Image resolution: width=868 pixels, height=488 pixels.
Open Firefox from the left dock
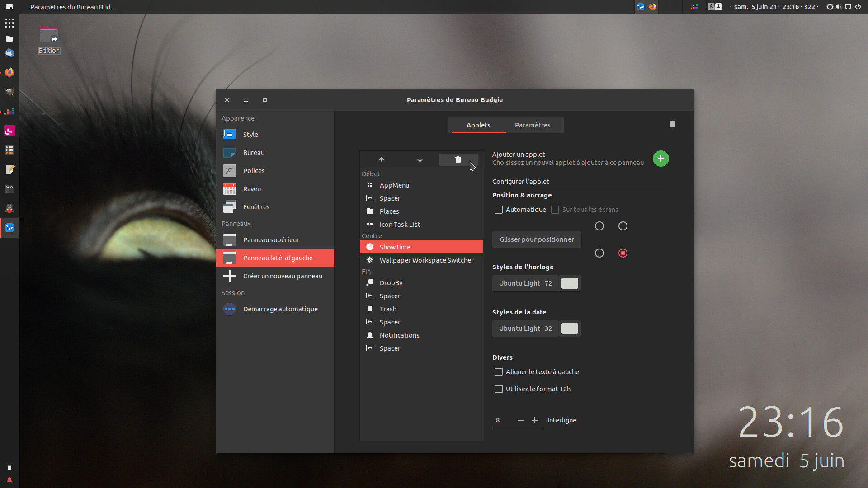click(x=9, y=72)
